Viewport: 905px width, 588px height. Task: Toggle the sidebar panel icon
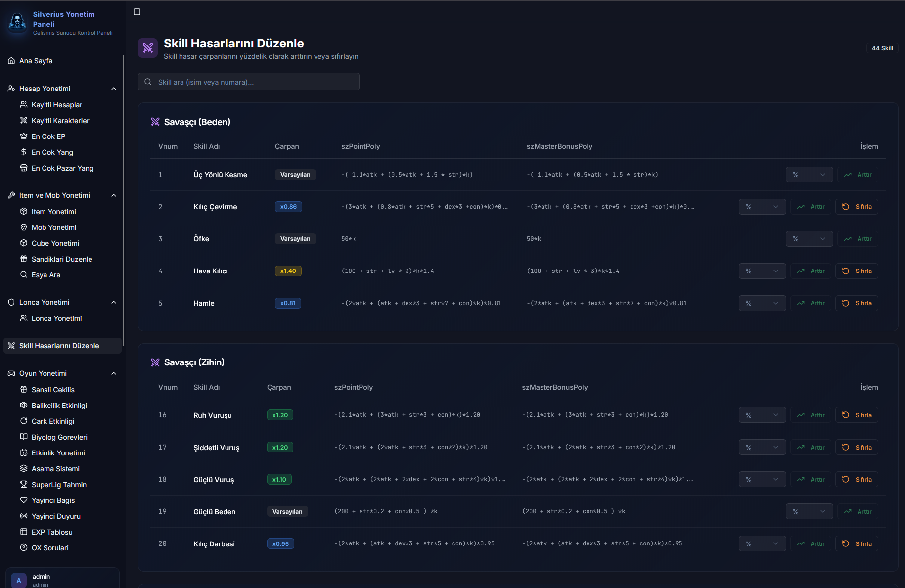[x=137, y=12]
